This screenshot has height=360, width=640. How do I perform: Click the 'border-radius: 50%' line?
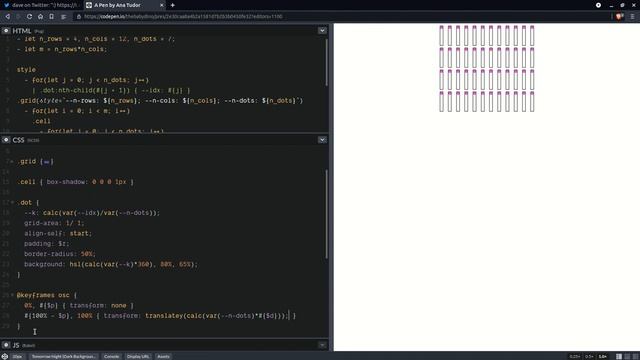coord(60,254)
